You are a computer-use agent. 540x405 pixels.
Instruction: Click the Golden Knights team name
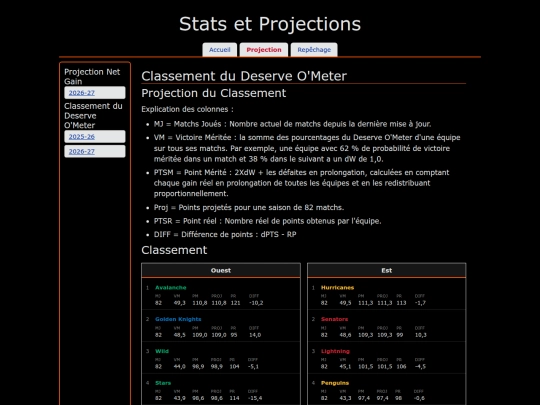[178, 319]
